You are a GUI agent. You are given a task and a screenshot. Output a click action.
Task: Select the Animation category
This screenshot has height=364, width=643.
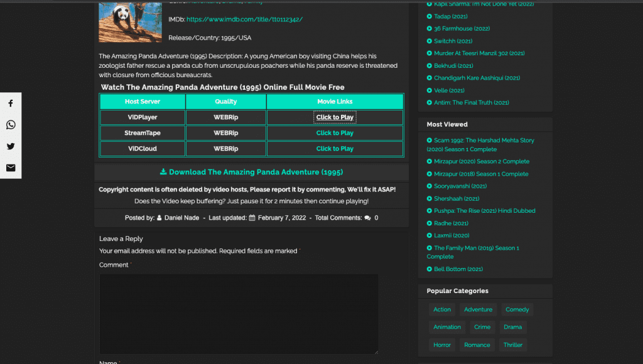(x=447, y=327)
